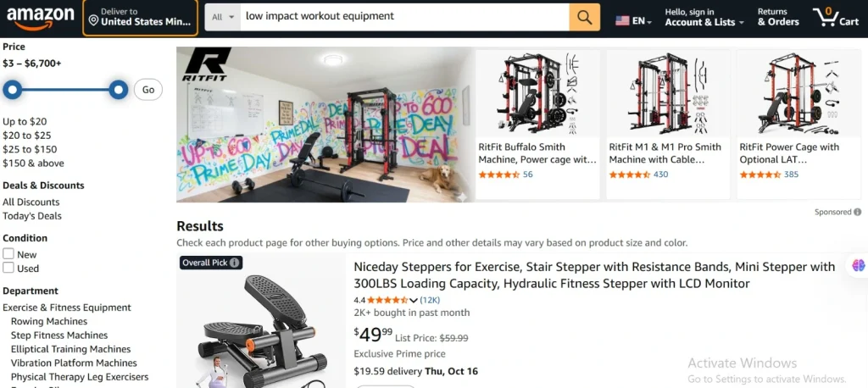Select the Rowing Machines department

[x=49, y=322]
